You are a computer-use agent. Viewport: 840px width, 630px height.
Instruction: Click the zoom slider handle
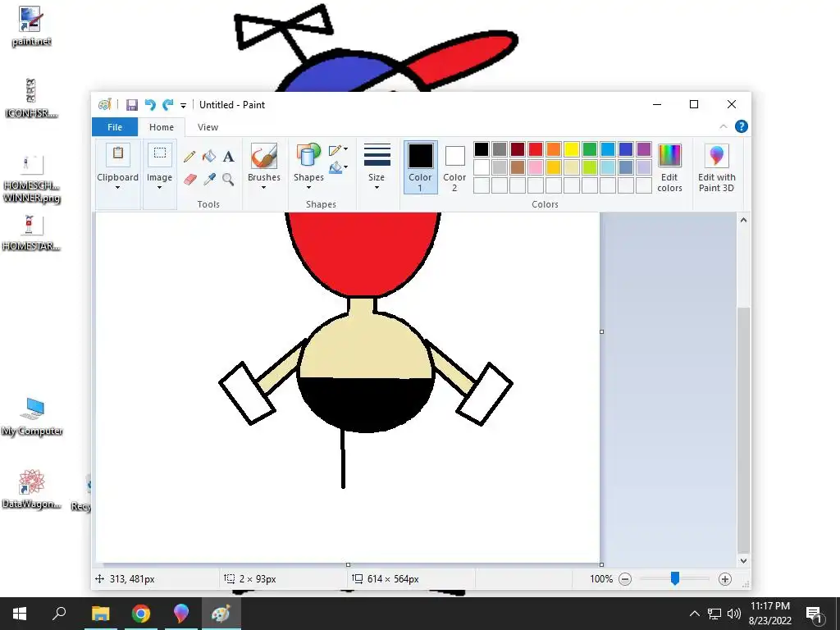pos(675,578)
